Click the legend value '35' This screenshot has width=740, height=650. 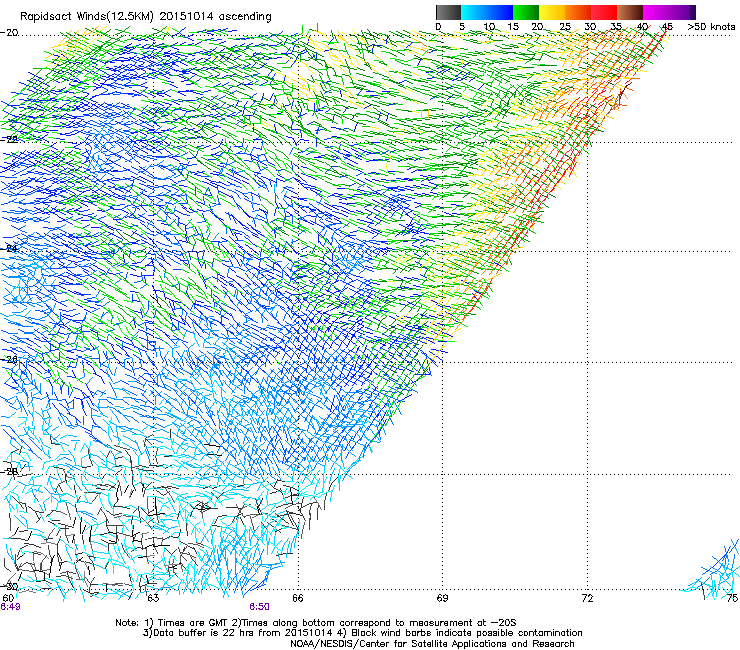point(616,26)
